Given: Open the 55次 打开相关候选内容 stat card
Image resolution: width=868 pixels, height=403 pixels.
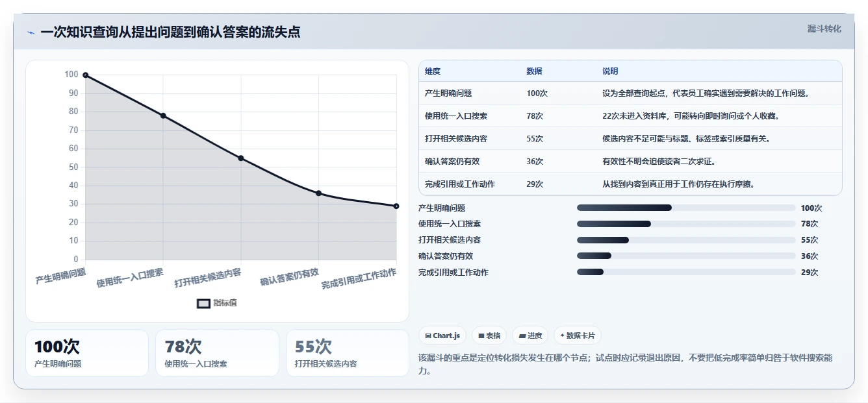Looking at the screenshot, I should (348, 353).
